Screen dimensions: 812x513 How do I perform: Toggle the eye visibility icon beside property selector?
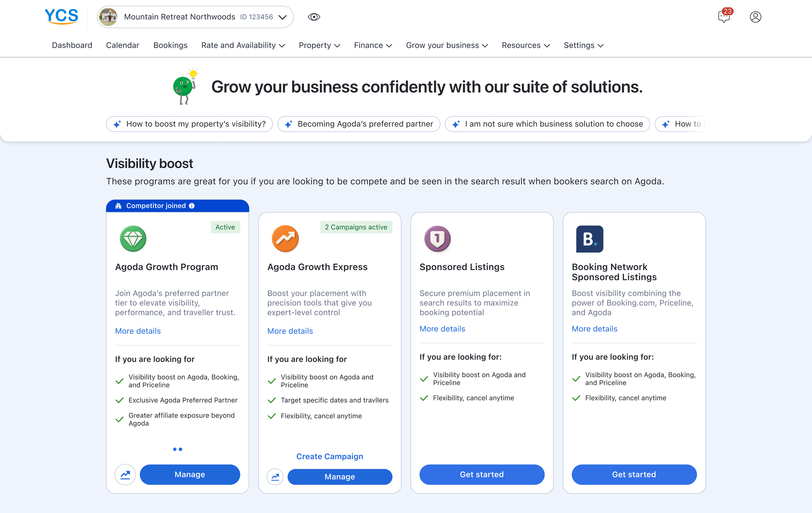[314, 17]
